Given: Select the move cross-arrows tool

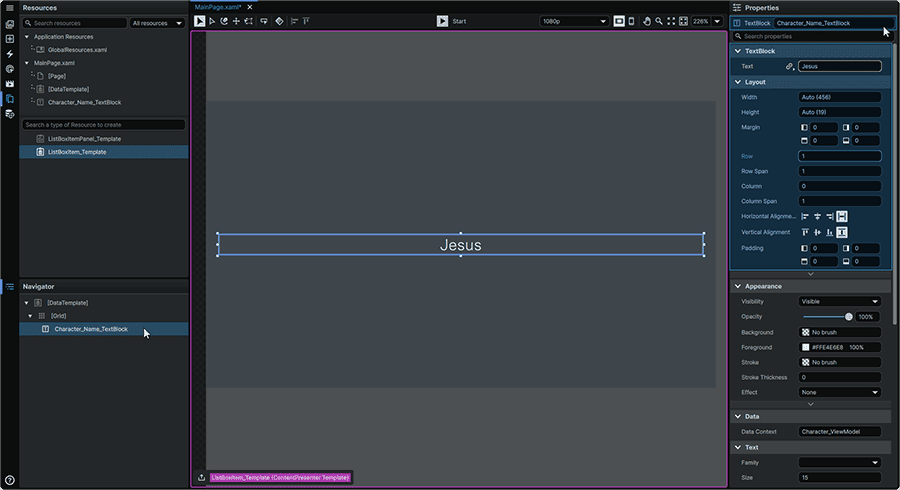Looking at the screenshot, I should click(x=236, y=21).
